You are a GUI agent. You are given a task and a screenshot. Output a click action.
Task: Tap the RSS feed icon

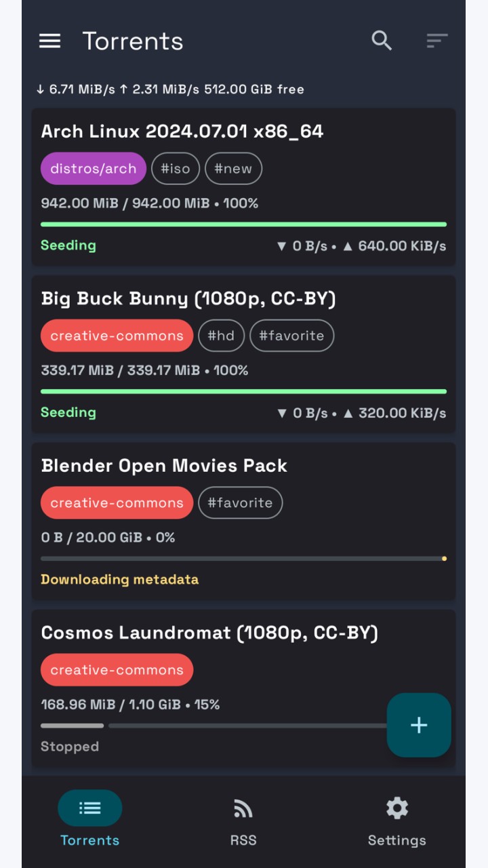click(x=243, y=808)
